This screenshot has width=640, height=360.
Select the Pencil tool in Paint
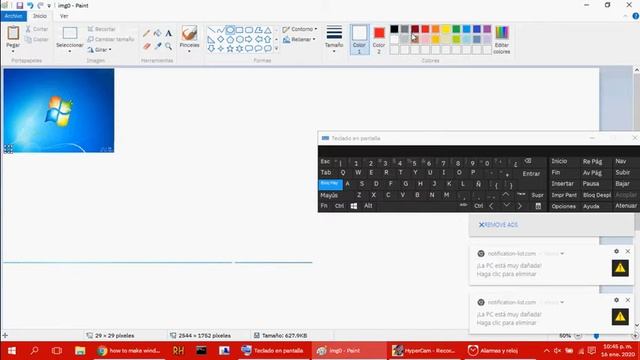146,33
